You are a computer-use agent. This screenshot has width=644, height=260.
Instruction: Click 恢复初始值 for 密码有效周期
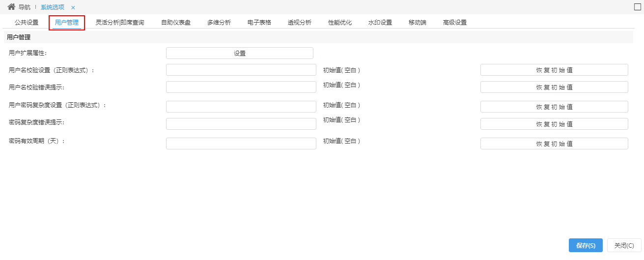point(554,144)
